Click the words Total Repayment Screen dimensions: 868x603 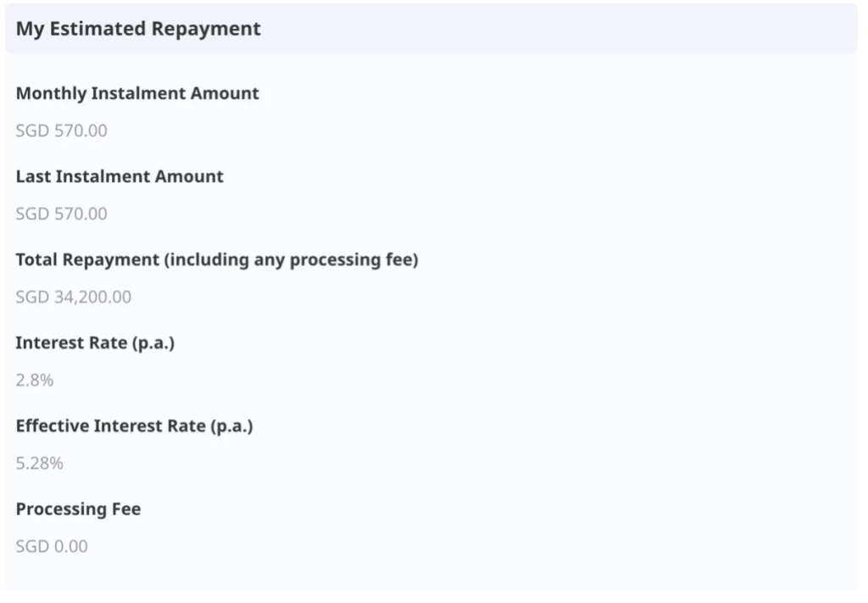tap(88, 260)
